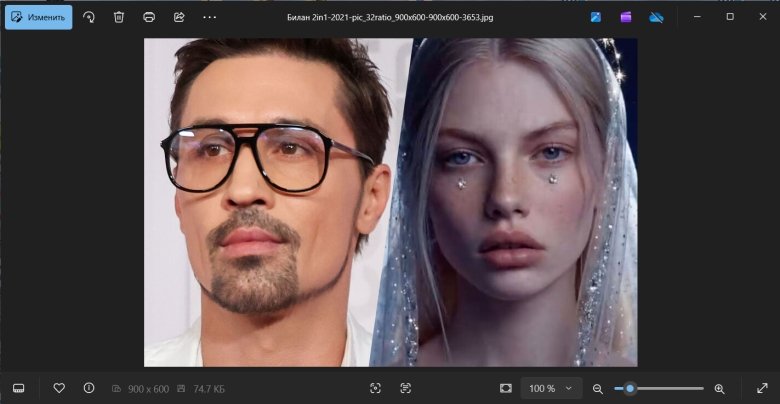Rotate the image with the rotate icon

point(89,17)
